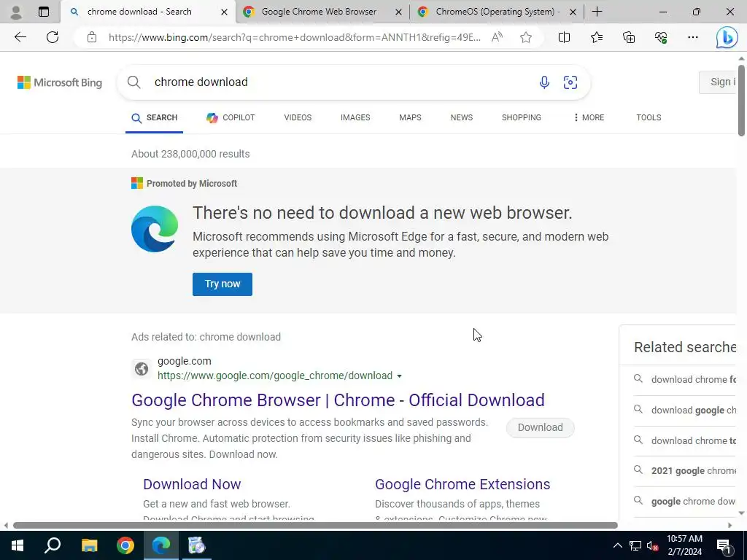Click the Download pill button in ad
The image size is (747, 560).
click(x=541, y=427)
